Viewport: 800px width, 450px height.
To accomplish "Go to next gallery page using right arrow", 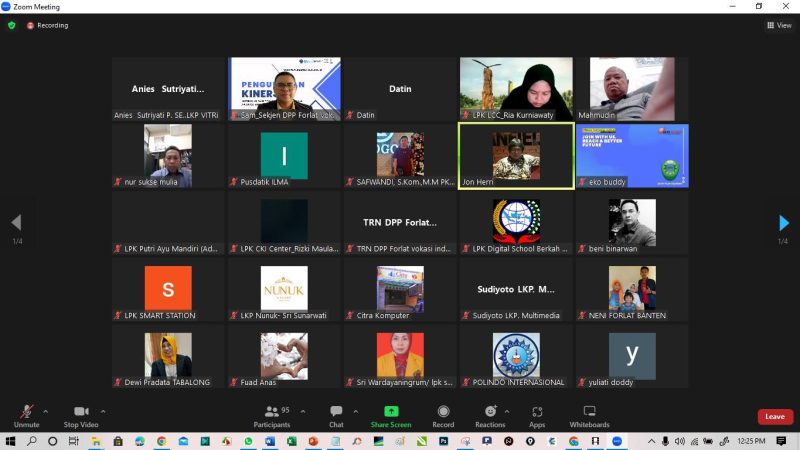I will click(783, 223).
